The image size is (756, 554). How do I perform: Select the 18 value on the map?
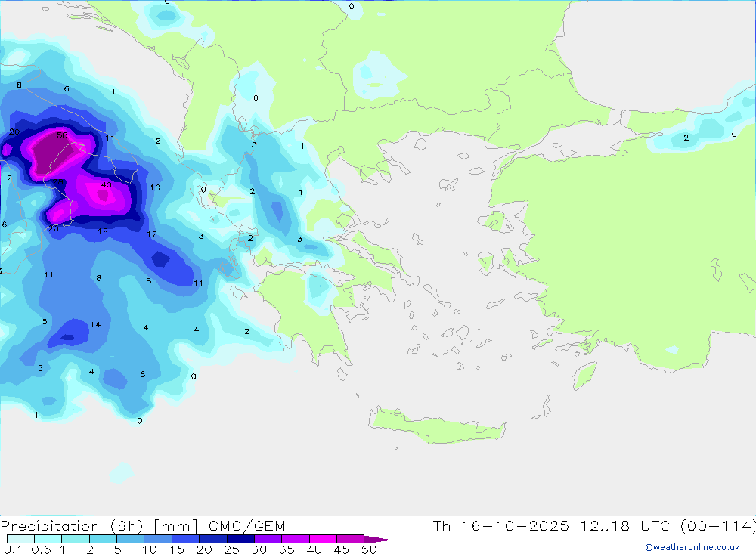click(x=103, y=231)
